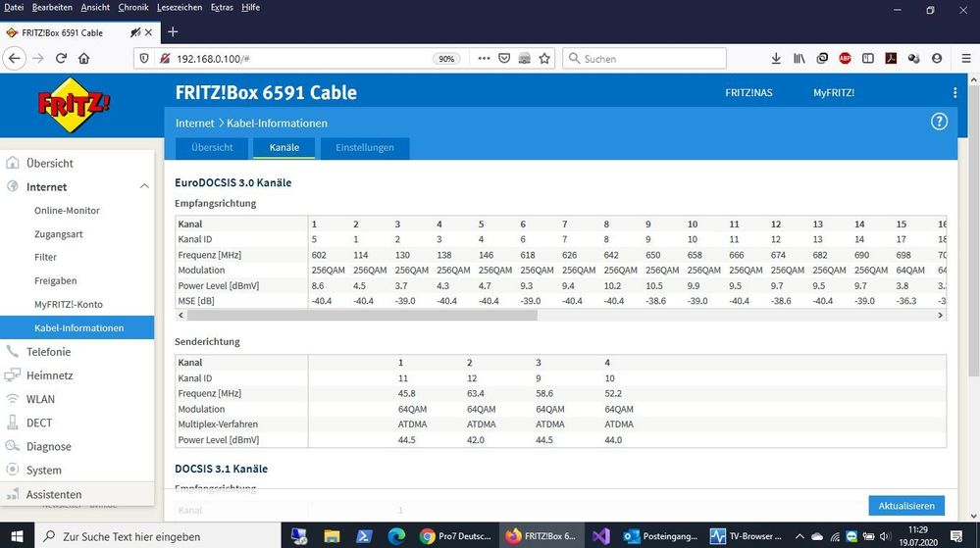Open Outlook Posteingang taskbar item
980x548 pixels.
(x=660, y=536)
